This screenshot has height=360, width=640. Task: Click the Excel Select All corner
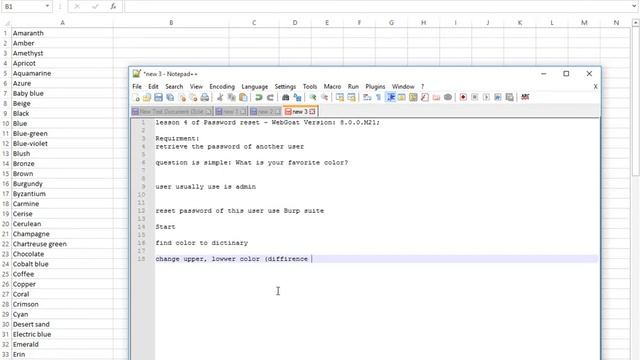click(x=7, y=23)
